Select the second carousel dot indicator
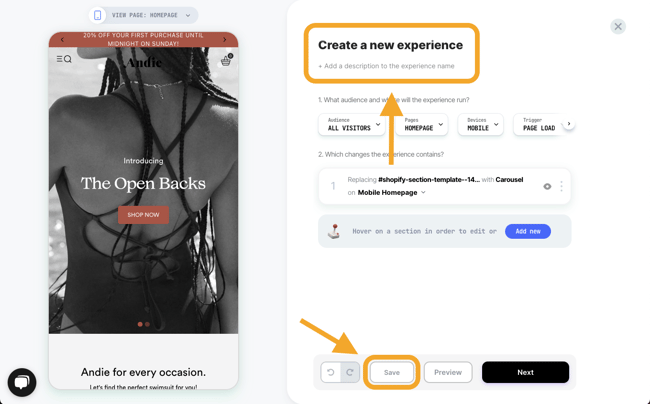 [x=147, y=324]
